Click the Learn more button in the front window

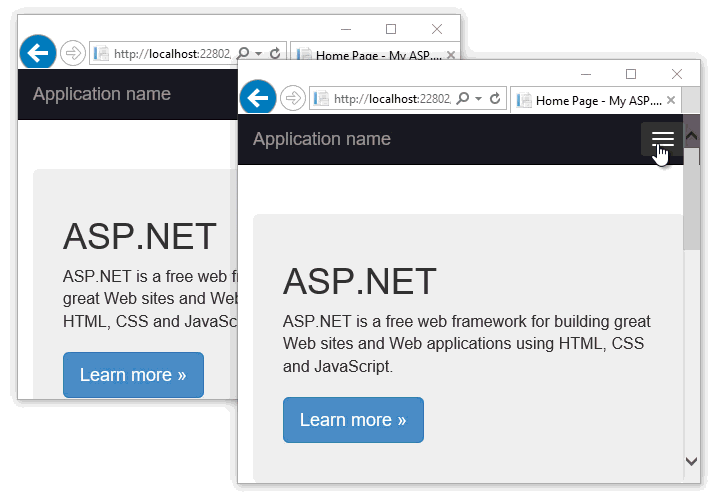tap(353, 420)
